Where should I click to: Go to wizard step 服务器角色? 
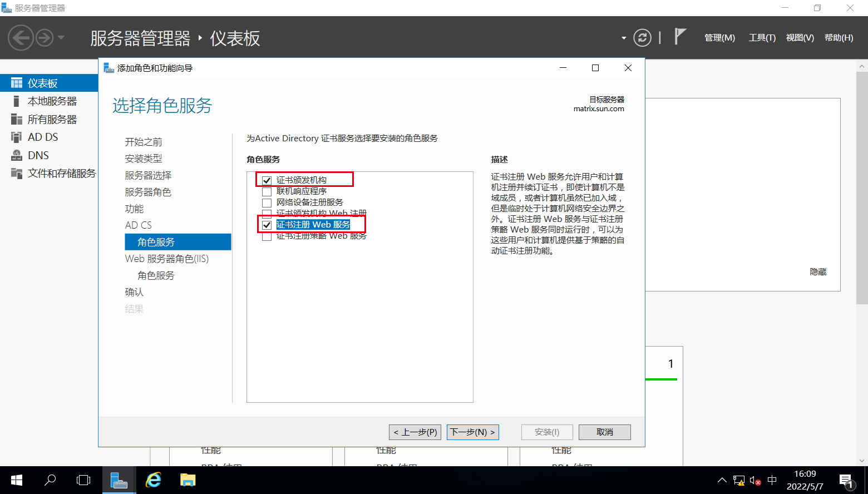tap(148, 192)
